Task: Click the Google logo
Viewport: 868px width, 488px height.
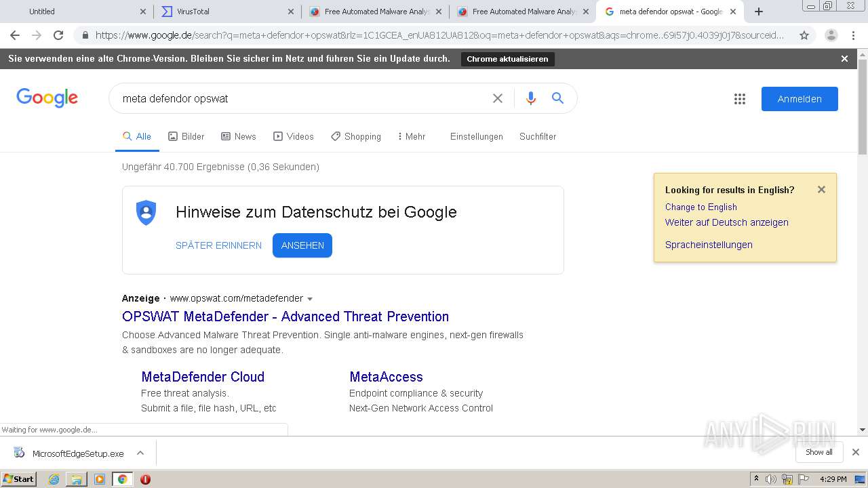Action: [47, 98]
